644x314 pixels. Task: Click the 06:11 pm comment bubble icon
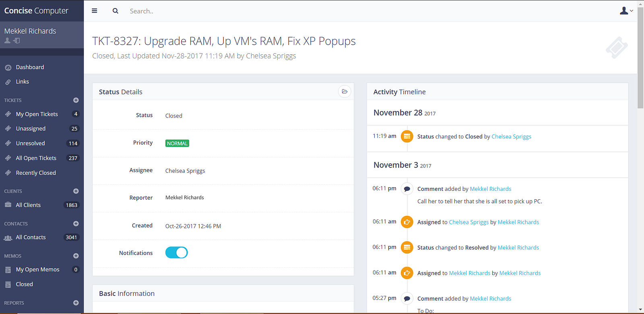point(407,189)
